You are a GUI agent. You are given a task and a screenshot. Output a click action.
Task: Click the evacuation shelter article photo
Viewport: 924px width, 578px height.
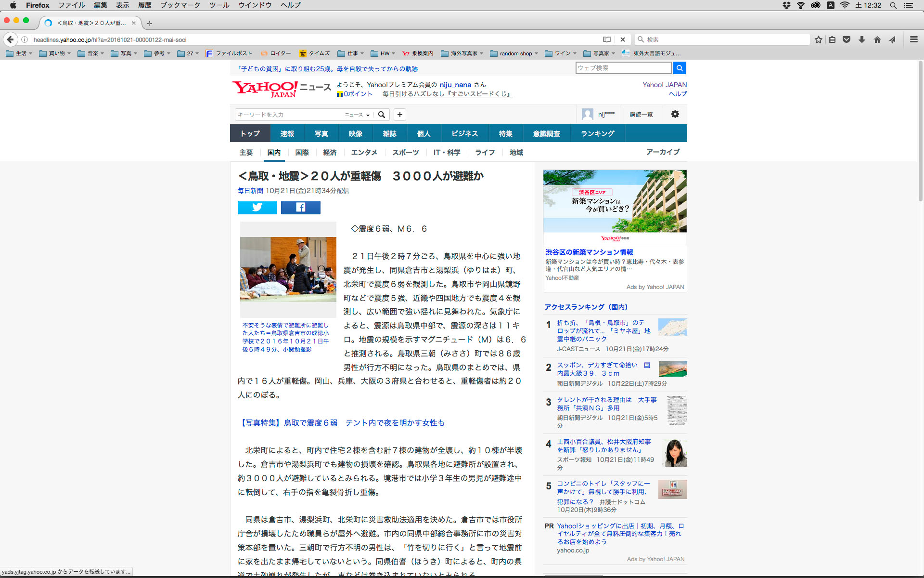coord(288,269)
